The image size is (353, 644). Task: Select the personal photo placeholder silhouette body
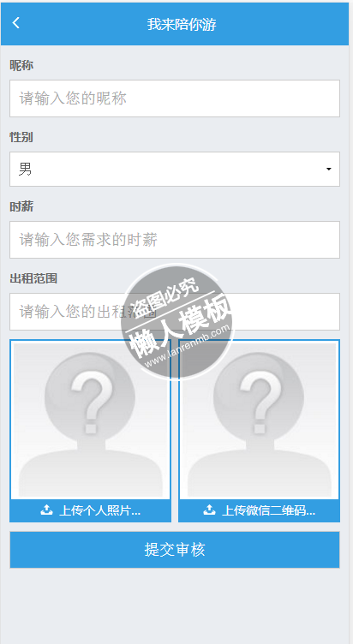coord(90,473)
